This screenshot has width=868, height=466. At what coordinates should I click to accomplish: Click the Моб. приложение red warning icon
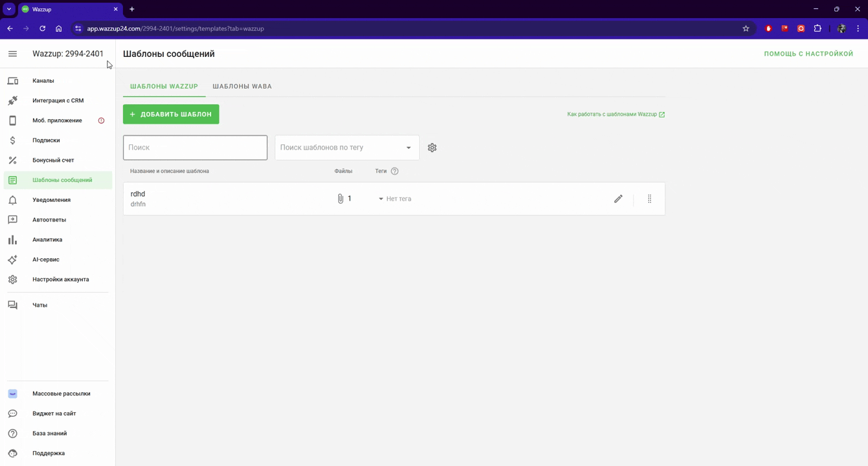tap(101, 120)
